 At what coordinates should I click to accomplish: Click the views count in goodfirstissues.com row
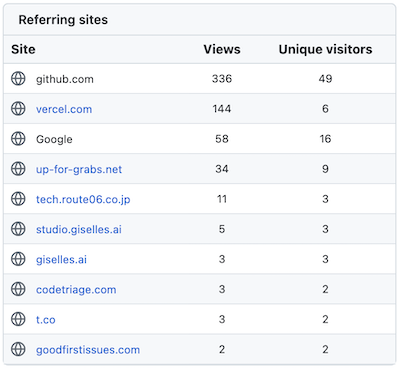point(222,349)
